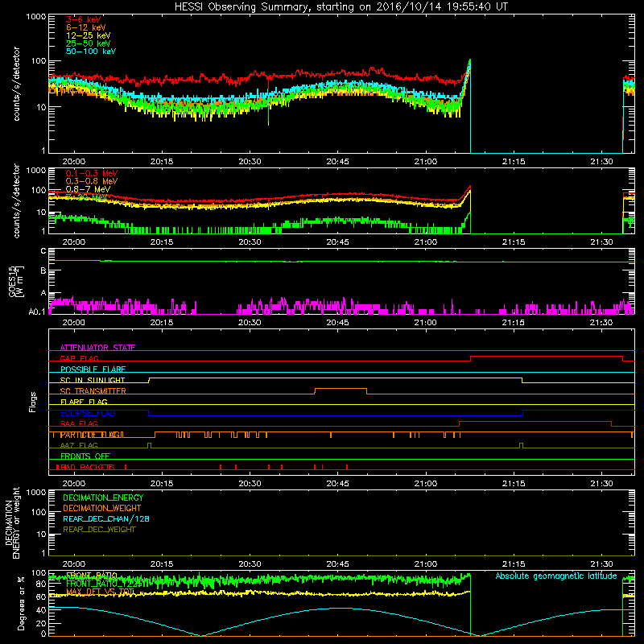644x644 pixels.
Task: Click the "20:00" tick under the decimation panel
Action: pos(74,564)
